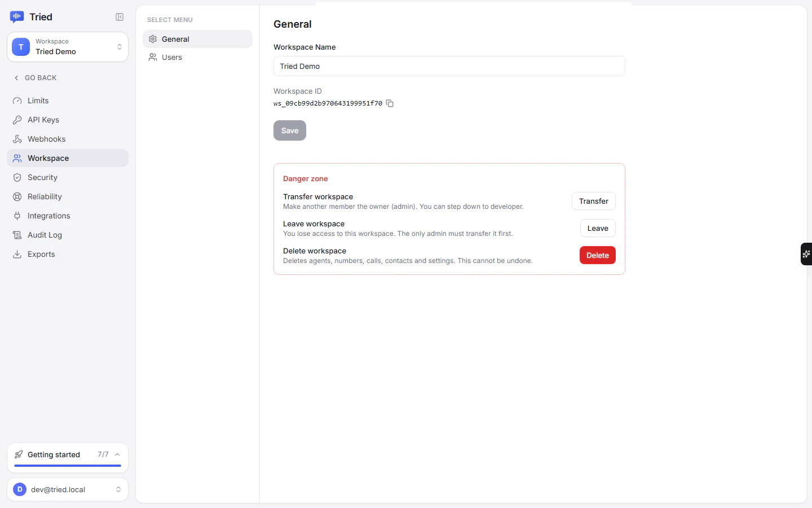Go to the Webhooks page

pos(68,139)
